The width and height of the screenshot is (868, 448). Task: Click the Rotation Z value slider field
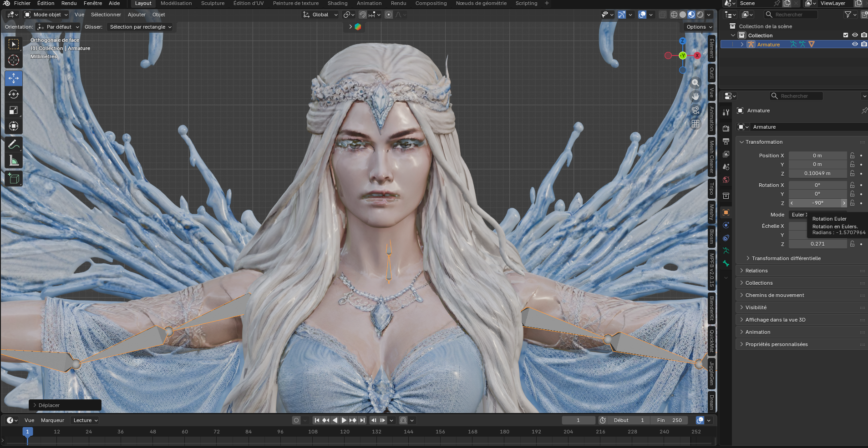817,203
